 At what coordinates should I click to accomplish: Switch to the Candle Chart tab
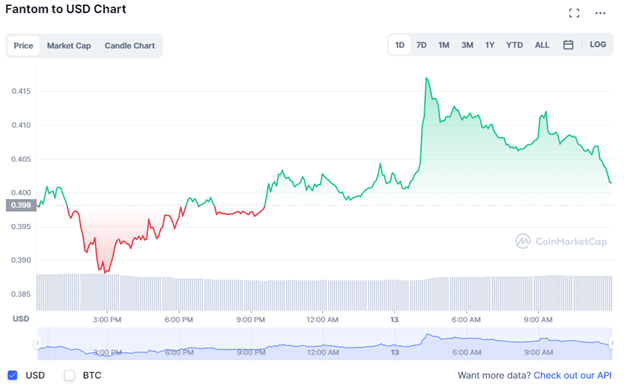pos(130,46)
